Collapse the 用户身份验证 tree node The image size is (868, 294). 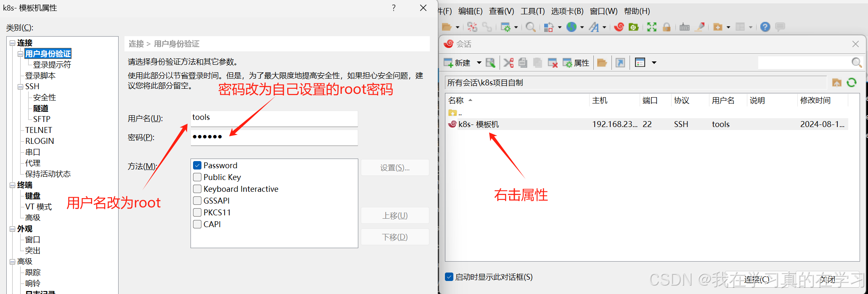pos(20,54)
